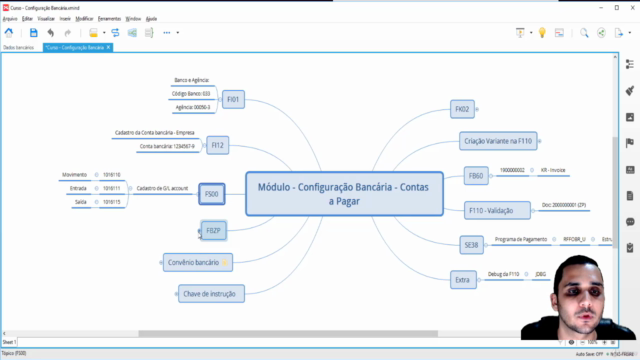The image size is (640, 360).
Task: Undo the last action
Action: click(x=51, y=33)
